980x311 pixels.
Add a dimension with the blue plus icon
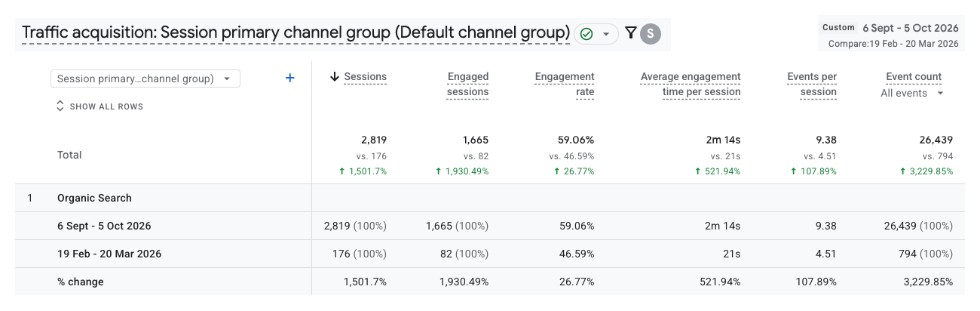click(x=290, y=78)
